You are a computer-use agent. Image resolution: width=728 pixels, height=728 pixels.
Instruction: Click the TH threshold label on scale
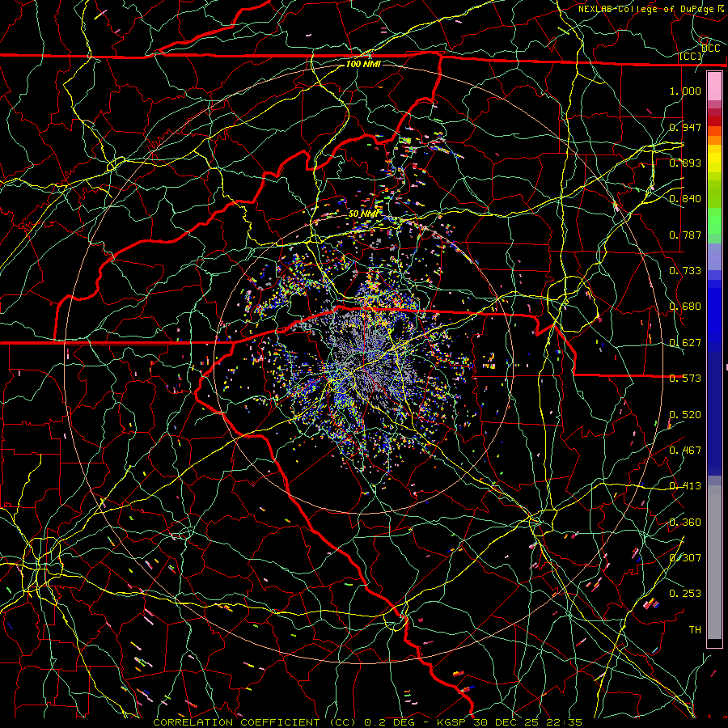[x=695, y=630]
